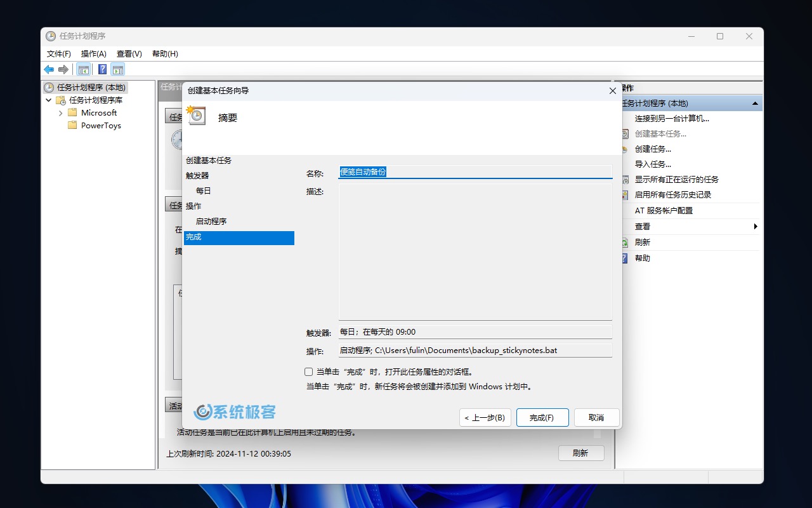Select PowerToys in the tree
The height and width of the screenshot is (508, 812).
101,126
